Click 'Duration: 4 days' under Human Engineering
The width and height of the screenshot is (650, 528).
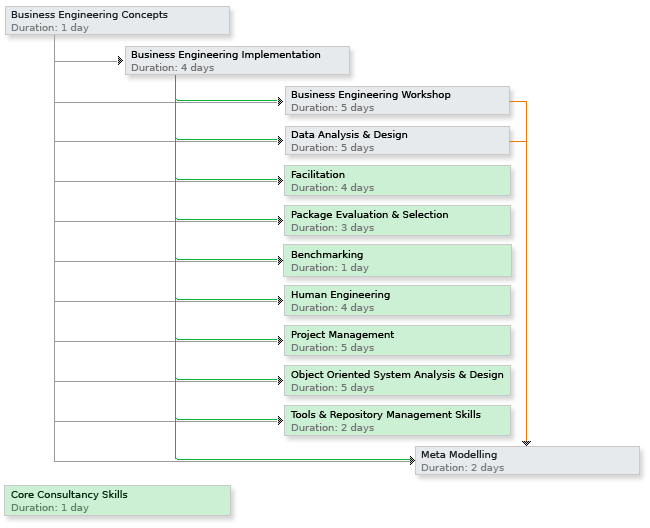332,308
